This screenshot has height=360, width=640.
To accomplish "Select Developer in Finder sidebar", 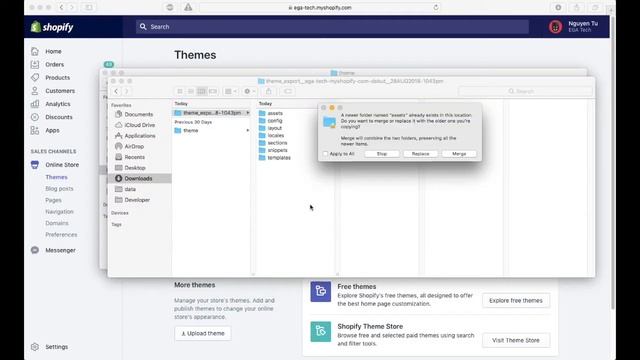I will pos(137,200).
